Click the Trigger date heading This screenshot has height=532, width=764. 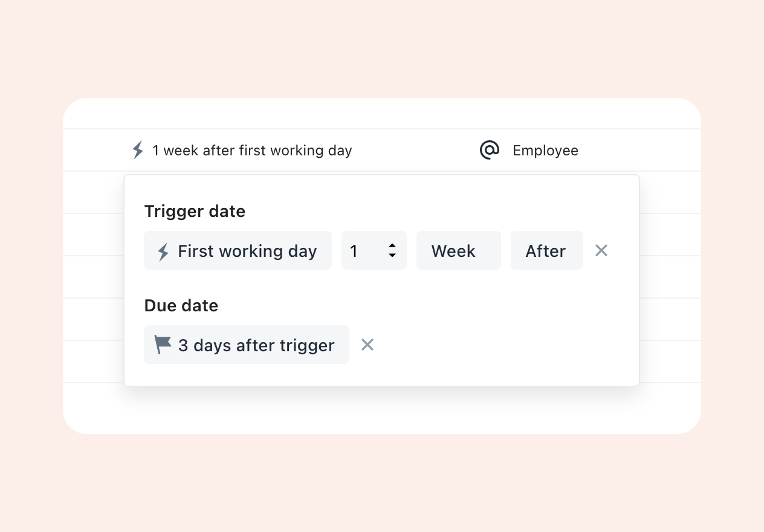click(195, 211)
